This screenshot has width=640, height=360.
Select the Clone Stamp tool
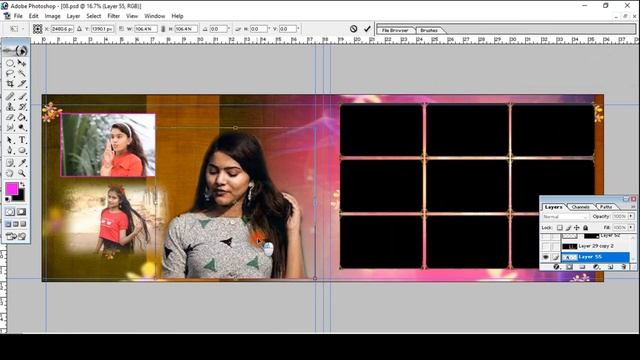coord(10,107)
